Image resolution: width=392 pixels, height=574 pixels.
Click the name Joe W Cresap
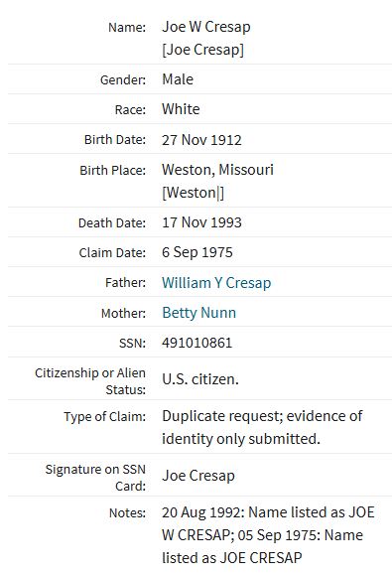point(206,27)
